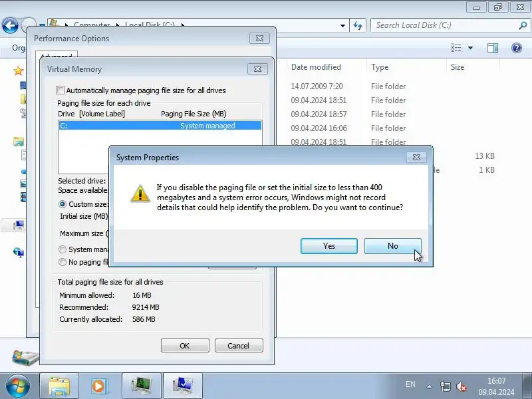This screenshot has height=399, width=532.
Task: Tick Automatically manage paging file size checkbox
Action: 60,90
